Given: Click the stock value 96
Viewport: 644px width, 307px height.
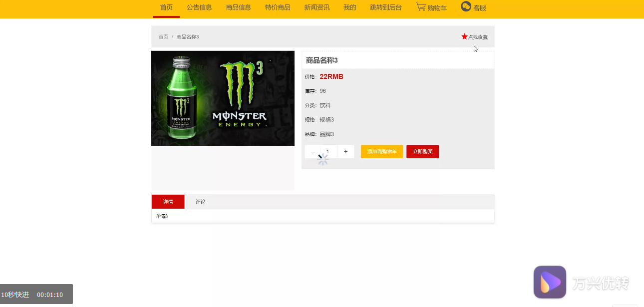Looking at the screenshot, I should [322, 91].
